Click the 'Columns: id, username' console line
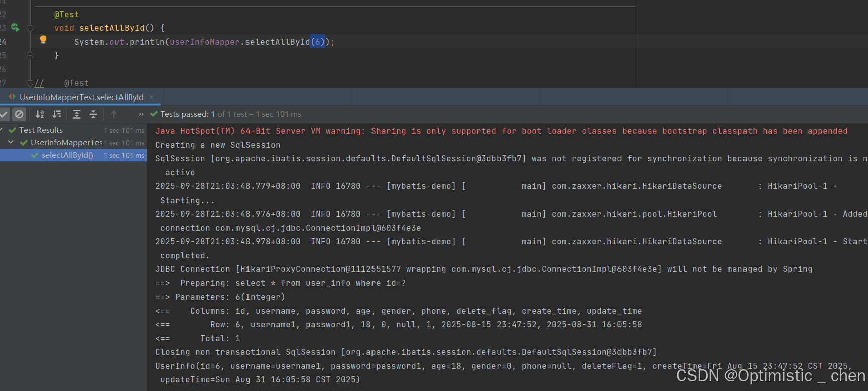The width and height of the screenshot is (868, 391). pyautogui.click(x=399, y=311)
